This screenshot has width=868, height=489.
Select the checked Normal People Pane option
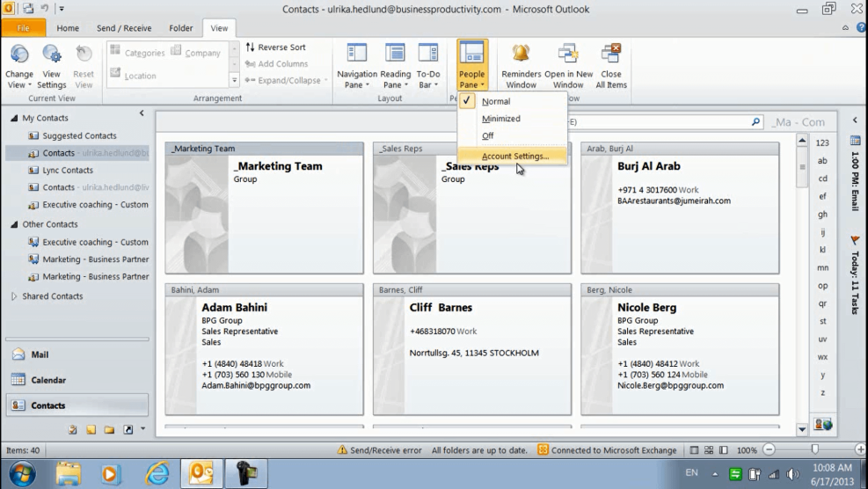(x=496, y=102)
